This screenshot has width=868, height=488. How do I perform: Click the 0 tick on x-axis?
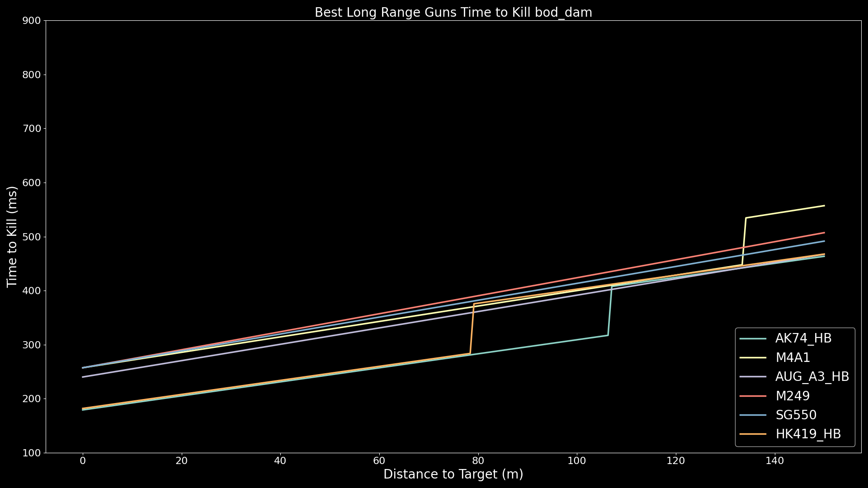tap(83, 461)
